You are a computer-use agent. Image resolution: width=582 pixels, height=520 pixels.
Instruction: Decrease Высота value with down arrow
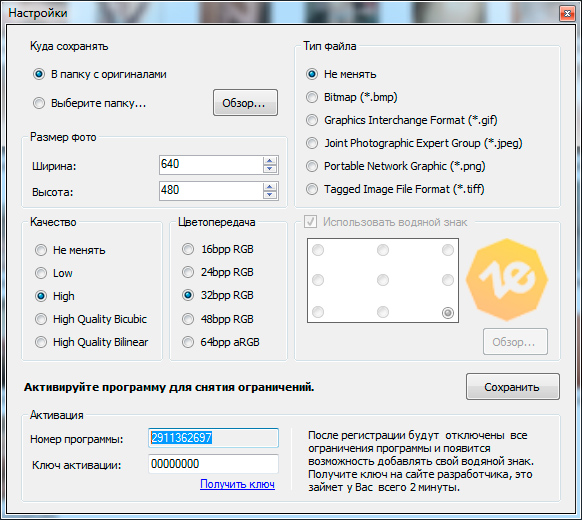(x=270, y=195)
